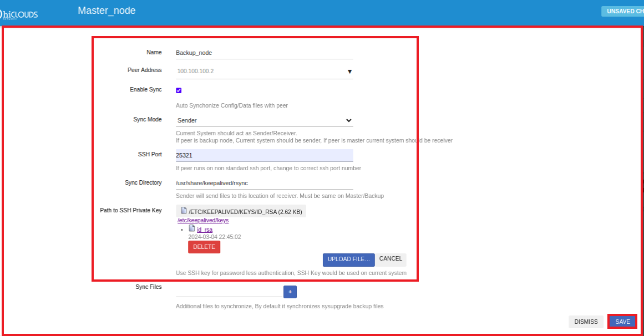This screenshot has width=644, height=336.
Task: Click the SSH Port field with 25321
Action: [265, 155]
